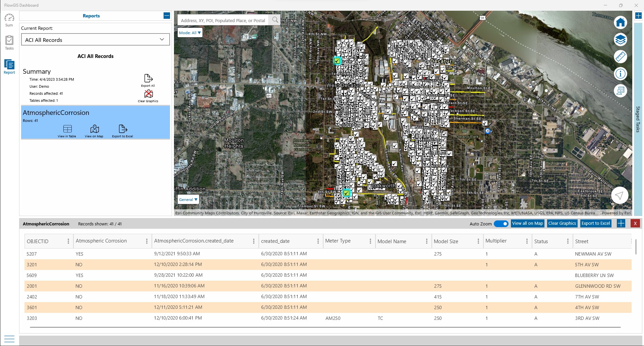Click the address search input field

(x=223, y=20)
